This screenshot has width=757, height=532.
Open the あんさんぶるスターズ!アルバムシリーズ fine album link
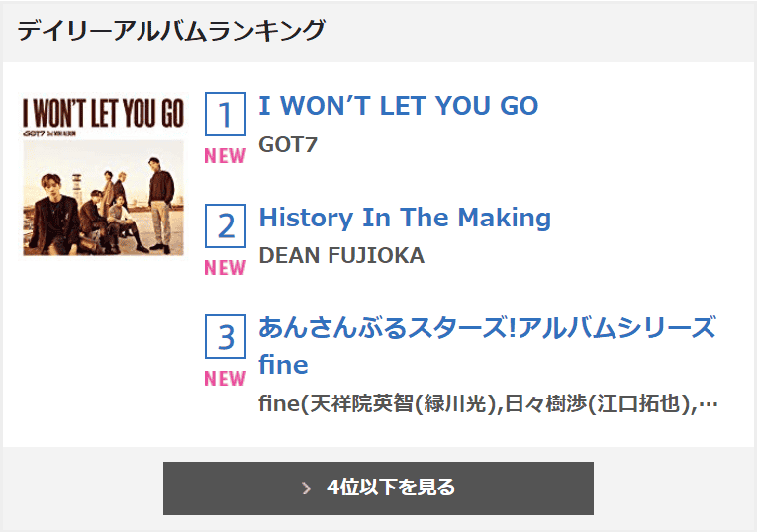[x=486, y=328]
